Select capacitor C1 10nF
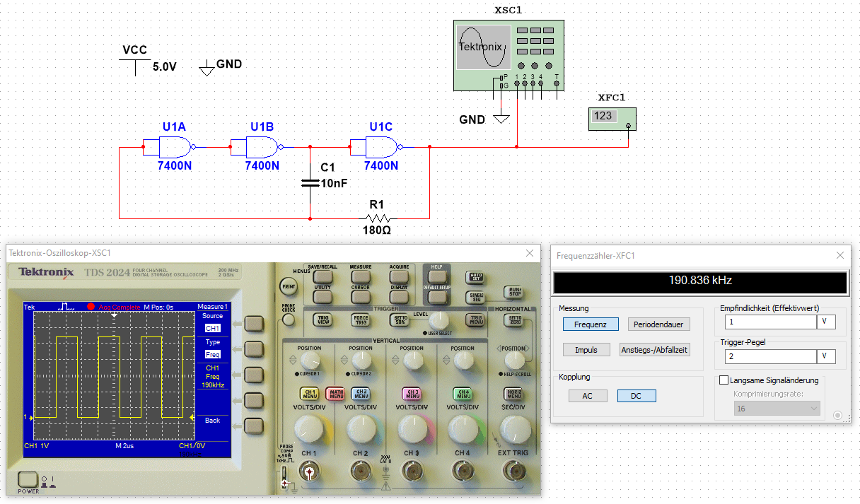860x504 pixels. point(310,182)
